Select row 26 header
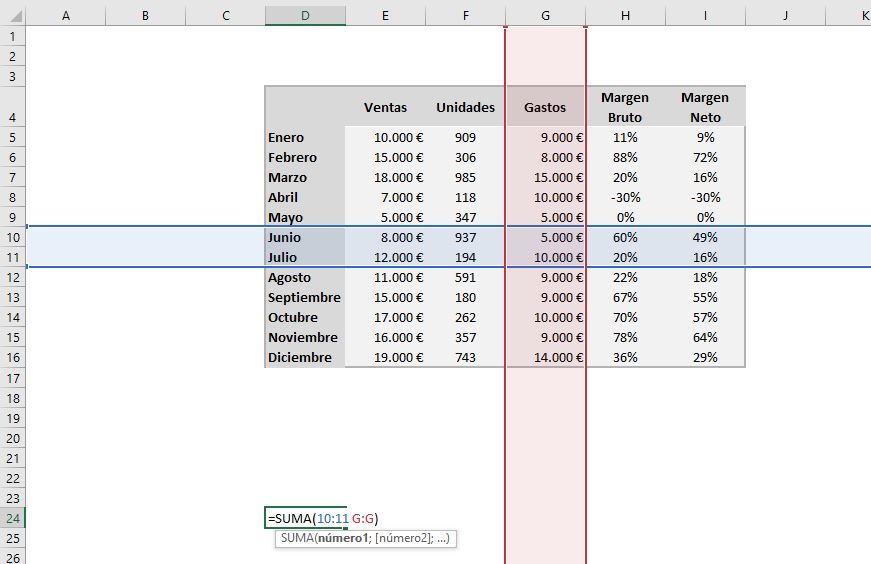871x564 pixels. click(x=13, y=557)
